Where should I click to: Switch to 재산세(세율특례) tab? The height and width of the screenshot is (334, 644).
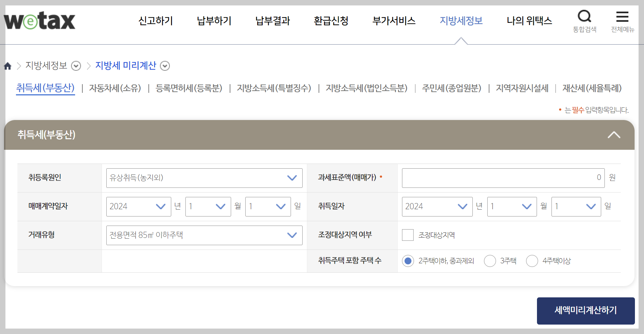[592, 88]
